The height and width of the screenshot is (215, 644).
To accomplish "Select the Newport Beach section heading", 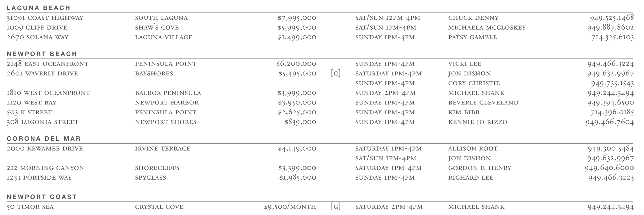I will point(42,54).
